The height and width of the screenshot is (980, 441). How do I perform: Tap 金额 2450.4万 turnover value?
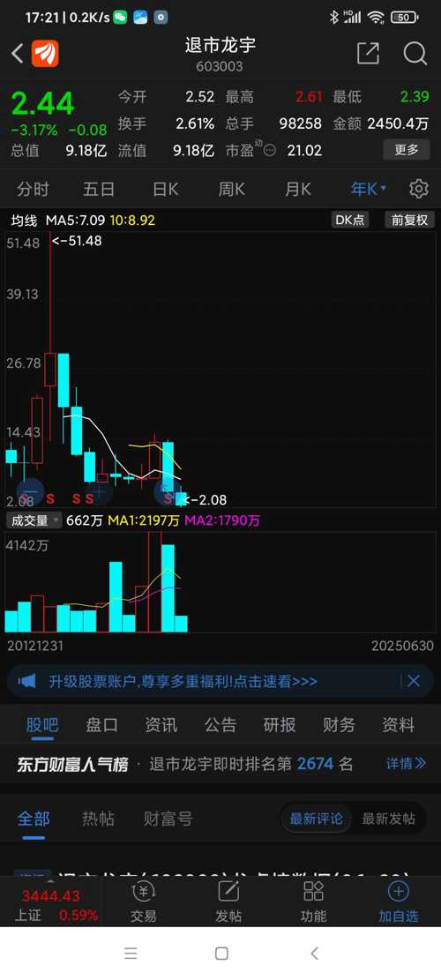(x=380, y=123)
